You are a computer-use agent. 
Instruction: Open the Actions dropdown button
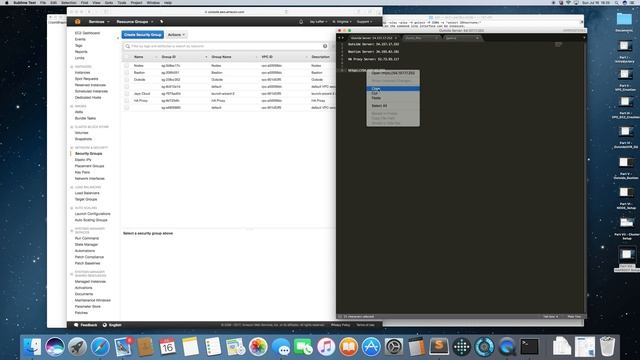[176, 35]
